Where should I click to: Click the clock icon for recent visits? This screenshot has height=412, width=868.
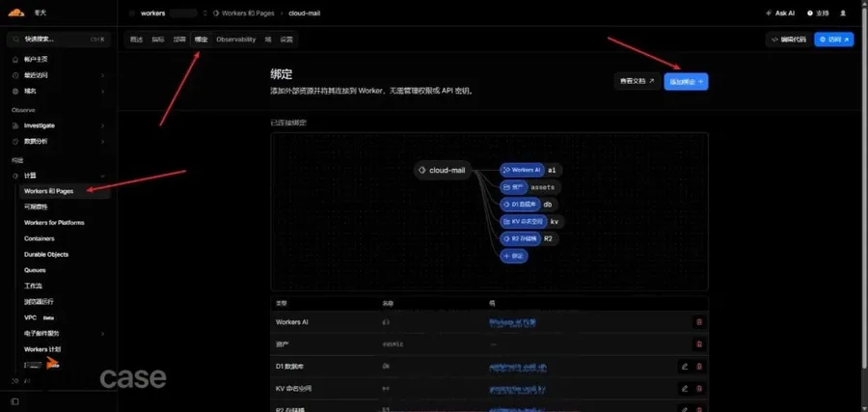click(x=15, y=74)
